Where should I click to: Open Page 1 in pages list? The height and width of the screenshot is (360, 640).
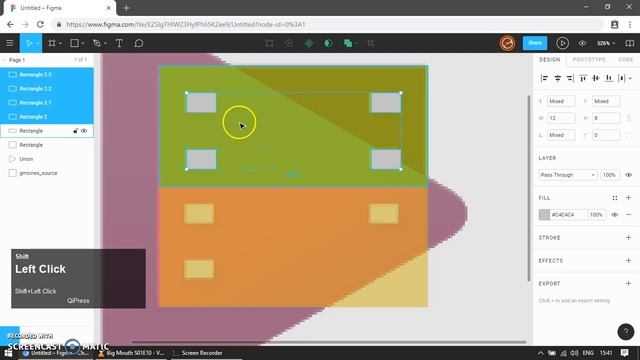click(17, 60)
